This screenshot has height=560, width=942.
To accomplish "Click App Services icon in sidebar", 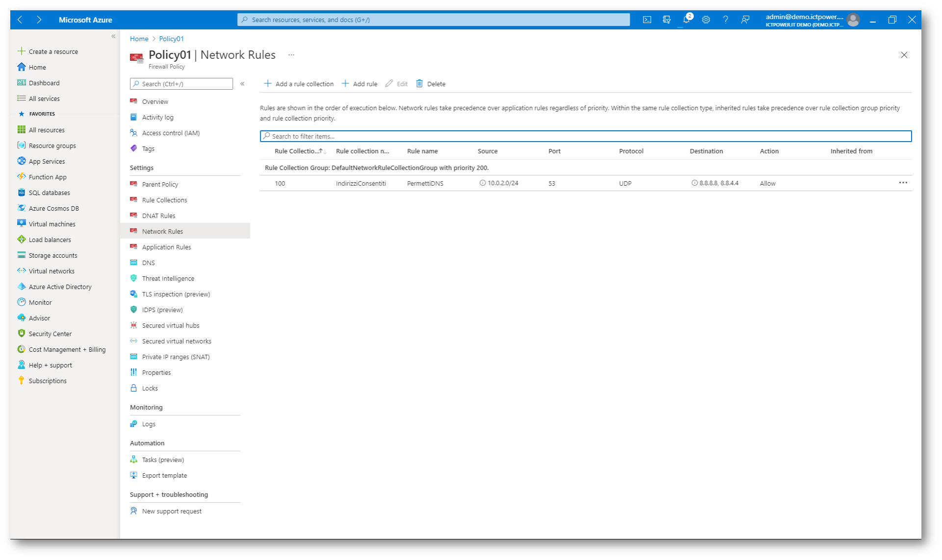I will (22, 161).
